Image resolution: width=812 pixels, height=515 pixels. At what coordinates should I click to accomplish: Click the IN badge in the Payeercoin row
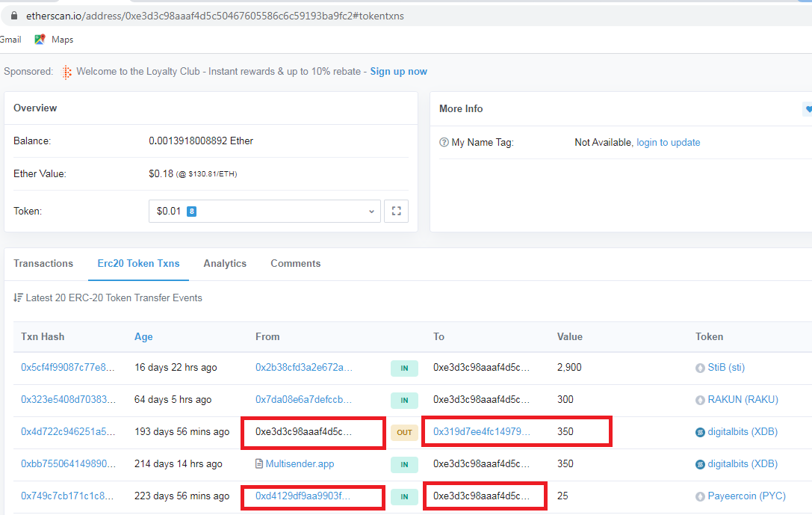(404, 496)
